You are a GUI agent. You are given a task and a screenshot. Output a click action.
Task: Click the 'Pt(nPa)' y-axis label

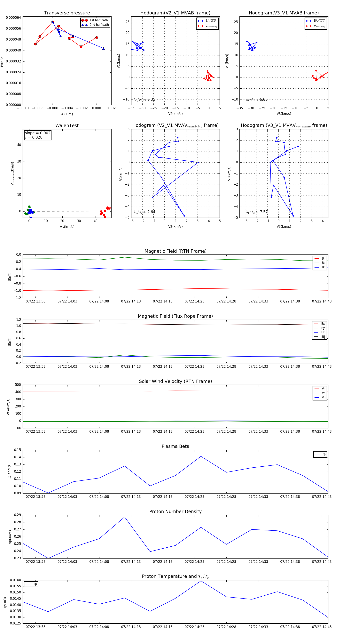[2, 61]
